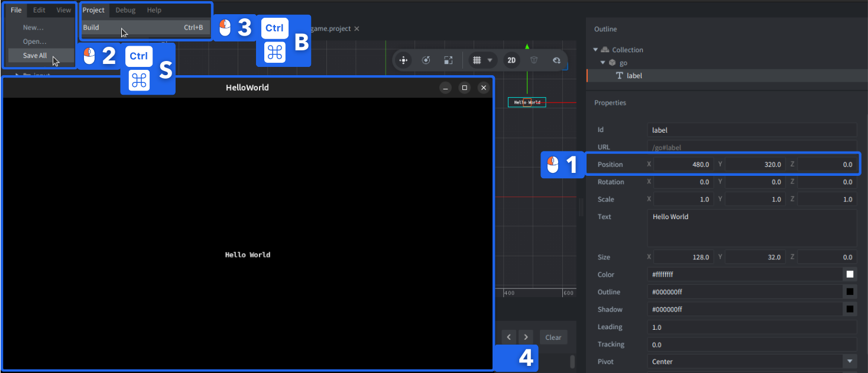Click the next arrow button beside Clear
The image size is (868, 373).
click(x=526, y=337)
